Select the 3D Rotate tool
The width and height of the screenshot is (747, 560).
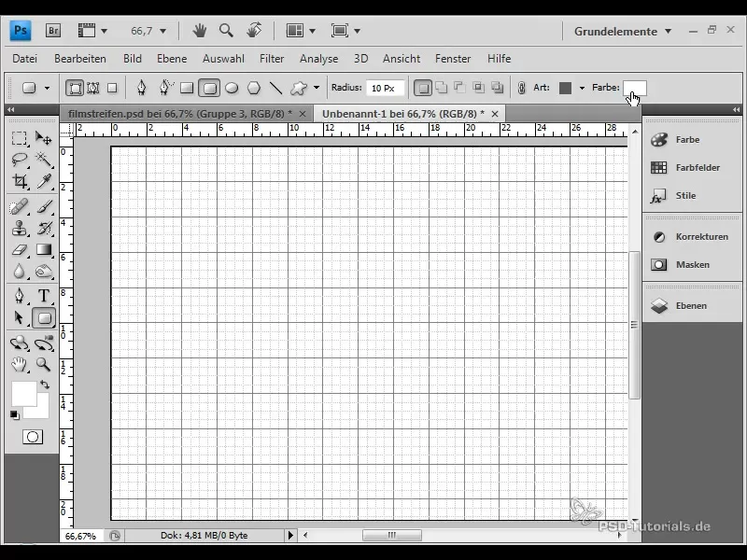pos(19,343)
